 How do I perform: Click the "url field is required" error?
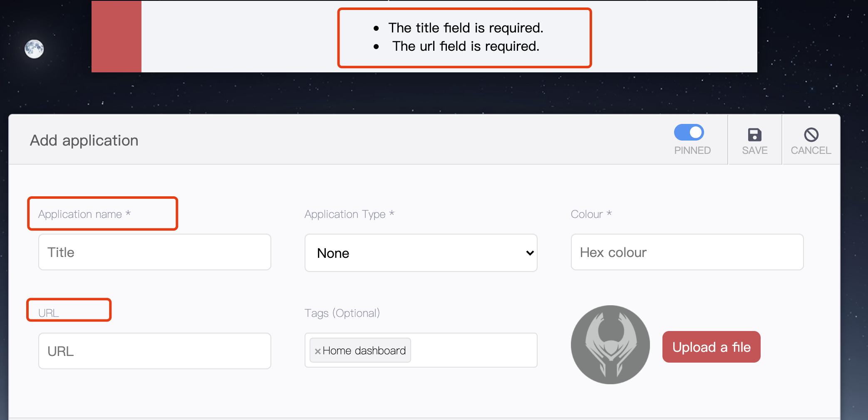pyautogui.click(x=466, y=46)
